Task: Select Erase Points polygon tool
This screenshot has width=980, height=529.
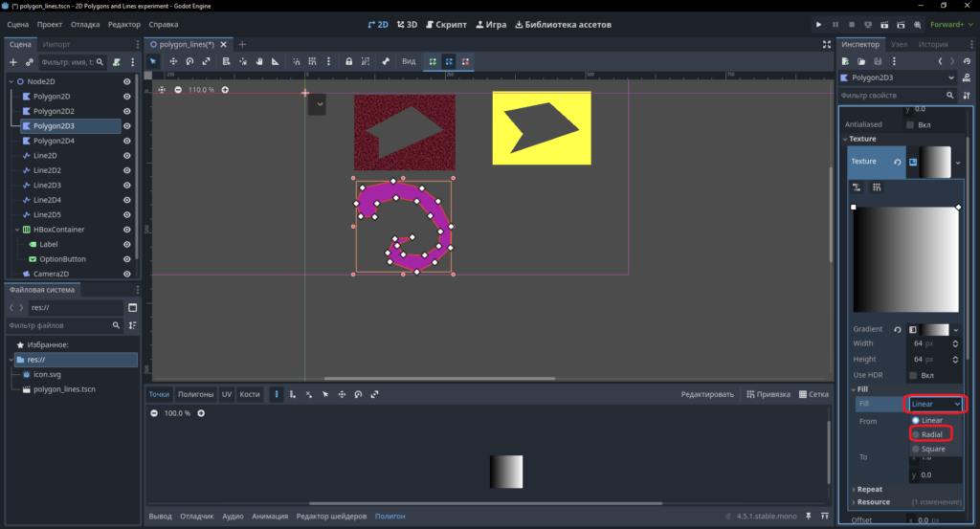Action: pyautogui.click(x=466, y=61)
